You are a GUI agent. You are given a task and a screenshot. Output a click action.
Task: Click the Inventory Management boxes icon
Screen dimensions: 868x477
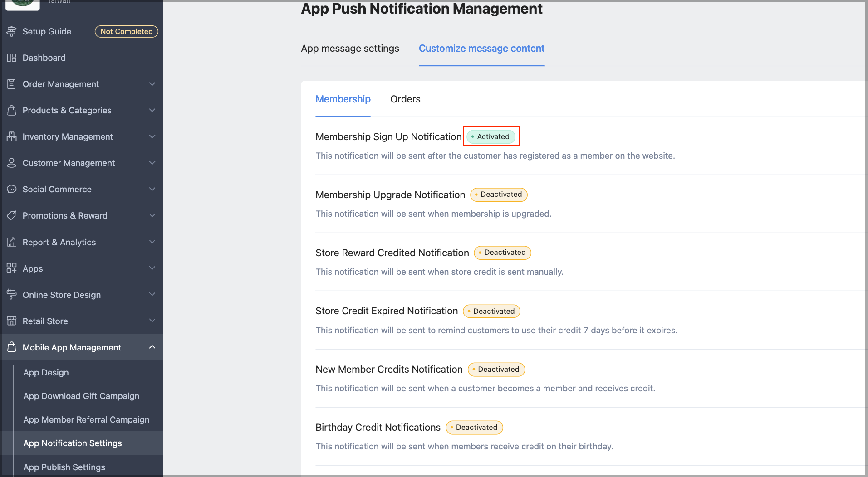pos(12,136)
